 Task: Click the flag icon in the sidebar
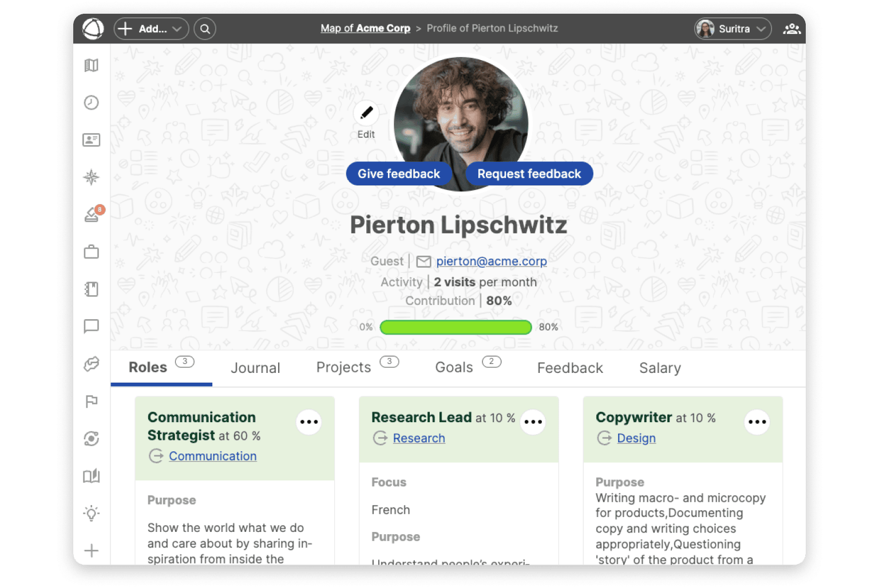92,401
